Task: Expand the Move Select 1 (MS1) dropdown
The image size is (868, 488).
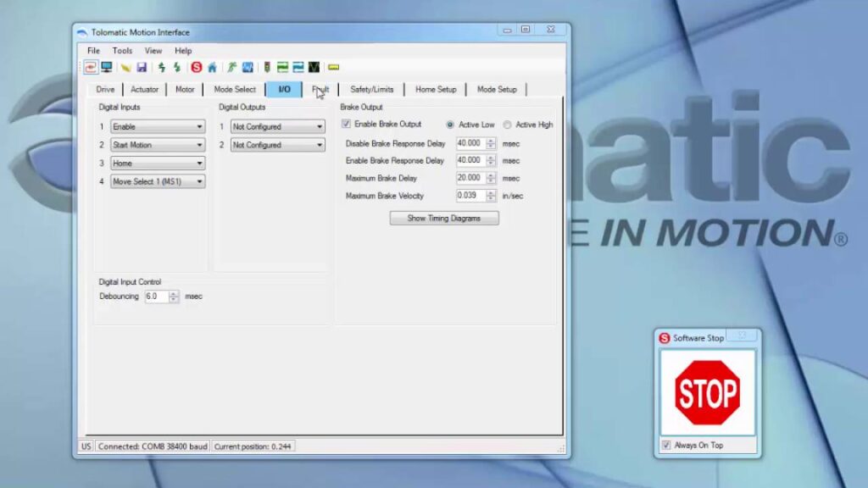Action: 158,181
